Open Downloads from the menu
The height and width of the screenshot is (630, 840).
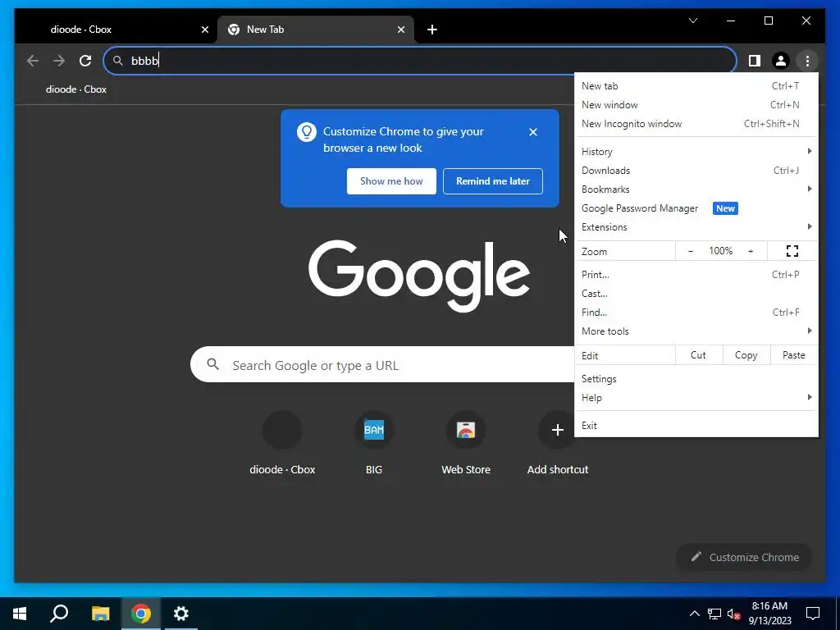696,171
